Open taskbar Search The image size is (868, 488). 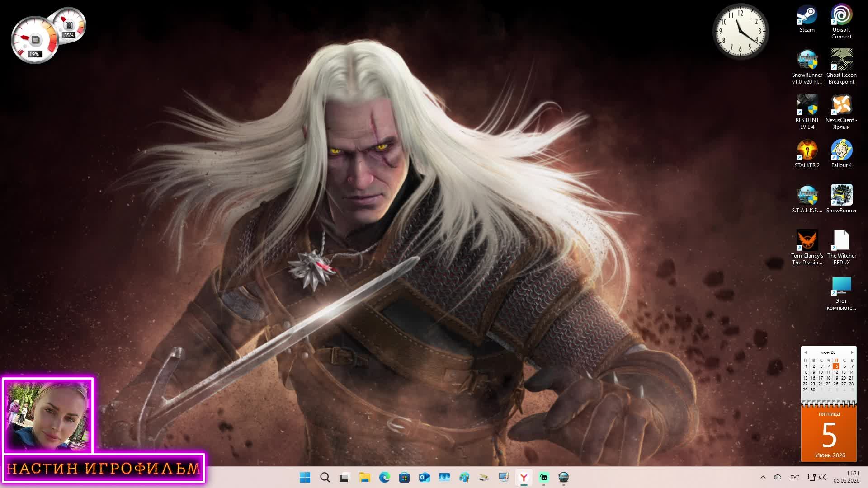[325, 477]
